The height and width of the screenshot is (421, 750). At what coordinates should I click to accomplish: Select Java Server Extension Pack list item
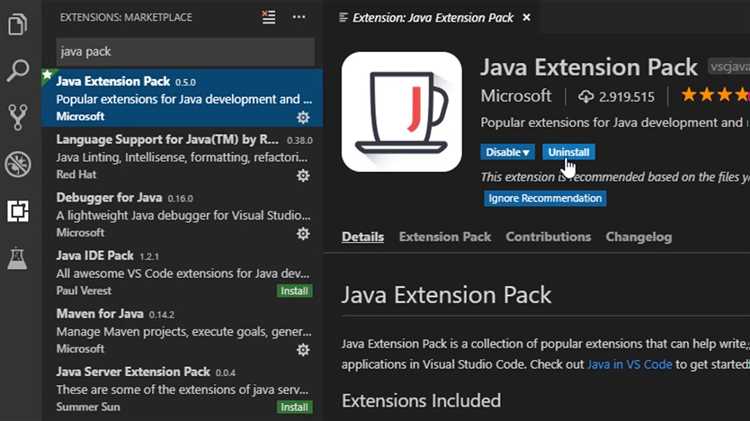[182, 389]
